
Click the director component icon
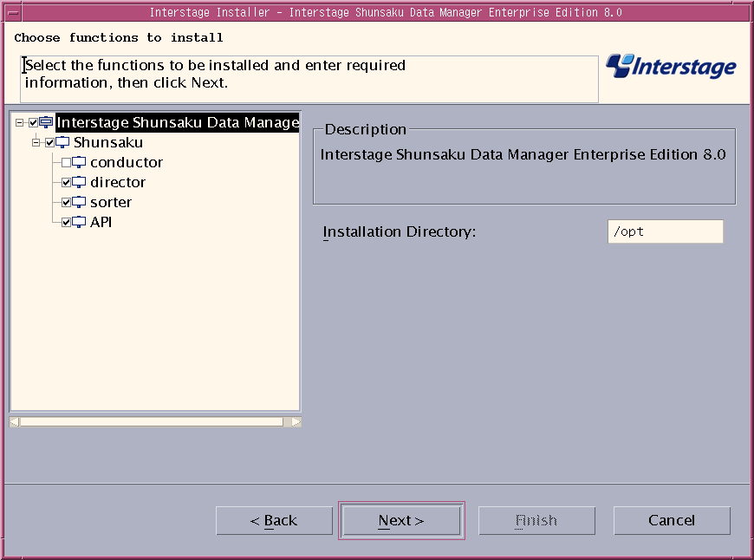tap(79, 182)
